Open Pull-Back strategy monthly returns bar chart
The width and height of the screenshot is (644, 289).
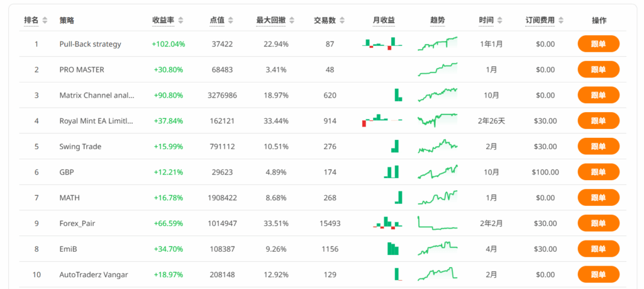382,44
